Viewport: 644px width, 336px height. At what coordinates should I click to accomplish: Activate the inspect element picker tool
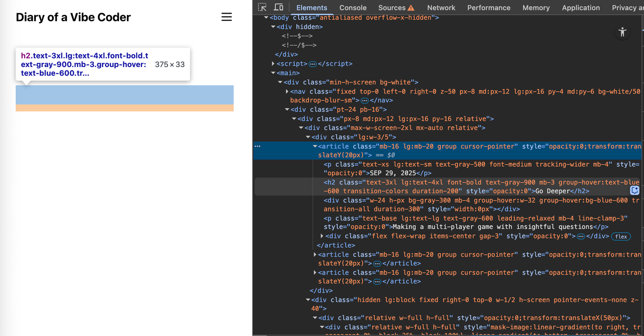tap(262, 7)
